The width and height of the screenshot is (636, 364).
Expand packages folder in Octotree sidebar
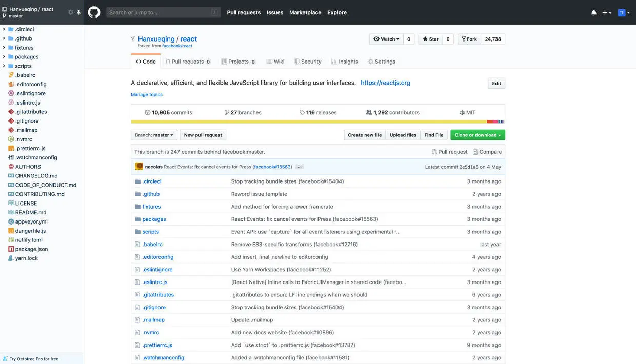[4, 57]
